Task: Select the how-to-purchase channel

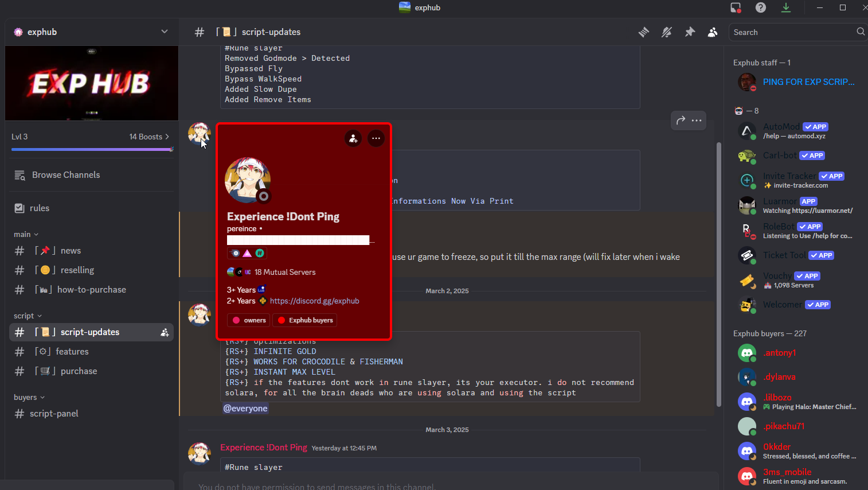Action: [92, 290]
